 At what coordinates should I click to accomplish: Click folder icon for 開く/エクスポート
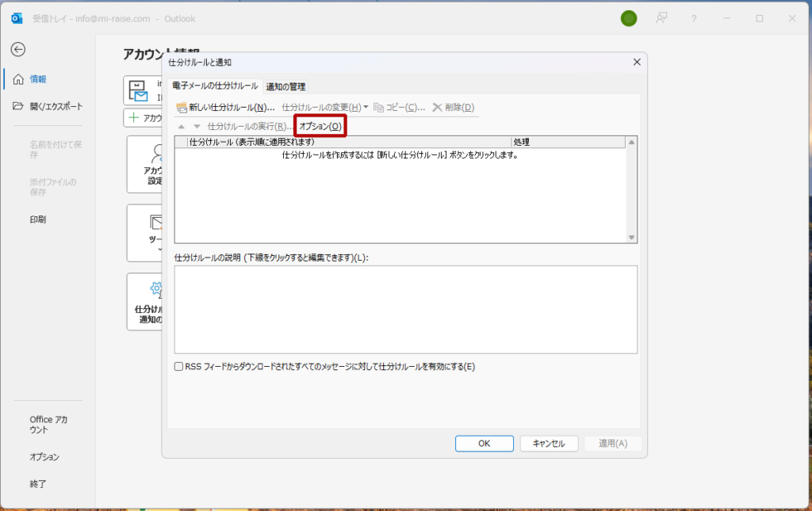pyautogui.click(x=18, y=106)
